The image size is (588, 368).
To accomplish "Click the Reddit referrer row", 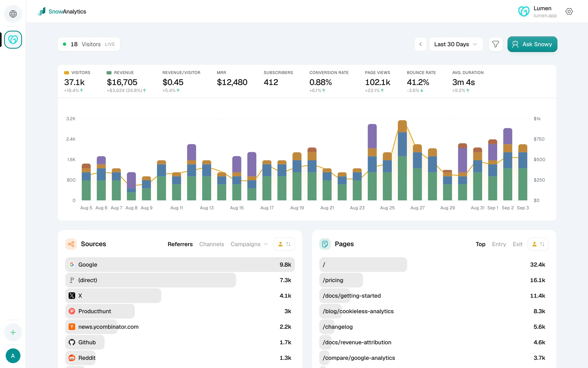I will click(180, 358).
